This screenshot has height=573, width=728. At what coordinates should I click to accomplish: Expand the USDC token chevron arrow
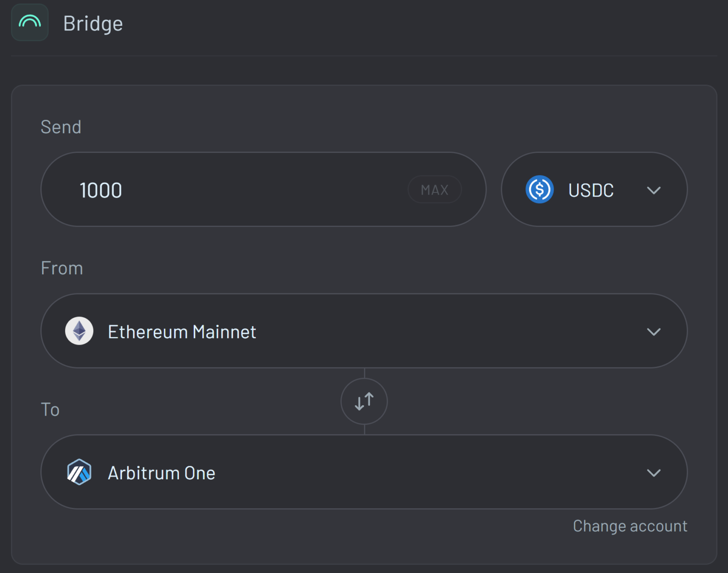pyautogui.click(x=654, y=190)
